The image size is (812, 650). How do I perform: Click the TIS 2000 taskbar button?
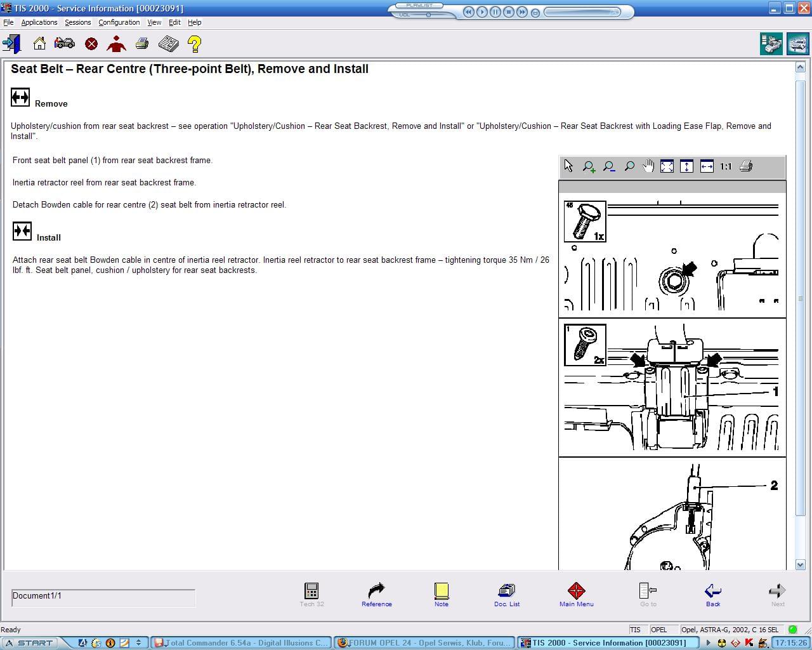coord(608,643)
